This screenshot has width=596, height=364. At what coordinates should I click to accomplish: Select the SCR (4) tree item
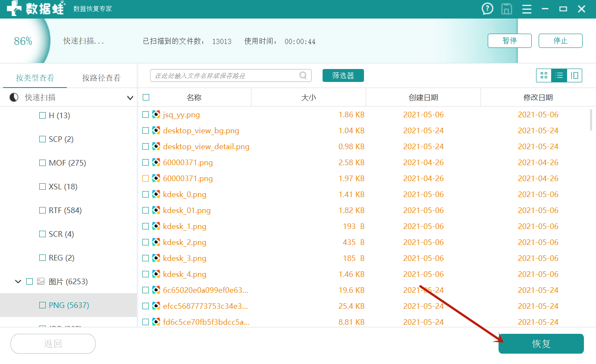click(61, 234)
